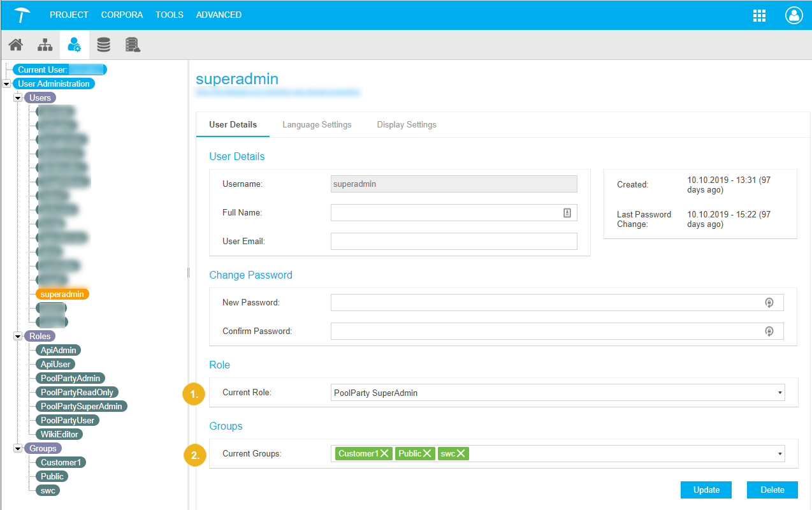Viewport: 812px width, 510px height.
Task: Open the CORPORA menu
Action: pyautogui.click(x=122, y=15)
